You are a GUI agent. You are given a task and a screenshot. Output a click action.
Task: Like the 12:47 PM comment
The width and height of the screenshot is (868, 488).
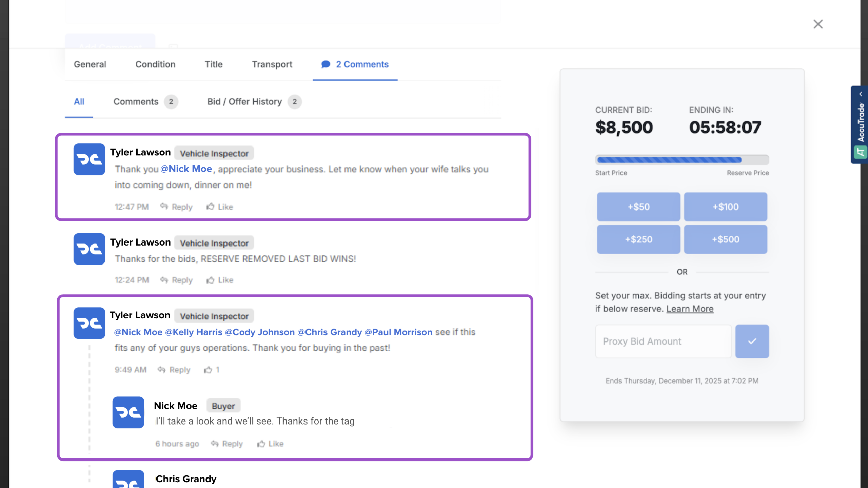(x=225, y=207)
